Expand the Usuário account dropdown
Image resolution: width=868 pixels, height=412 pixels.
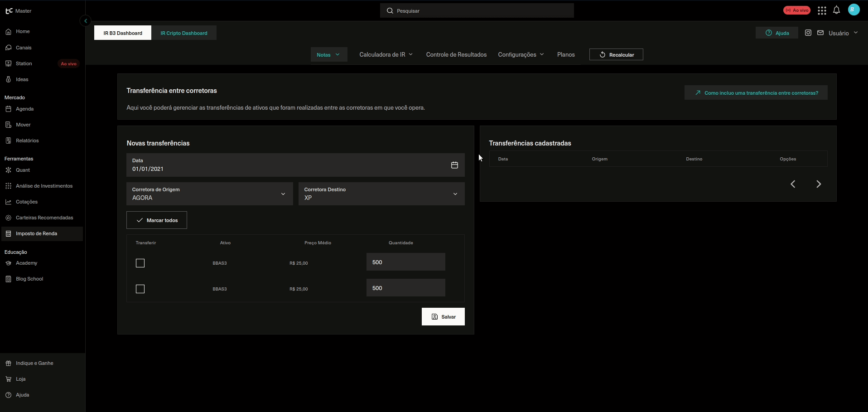[843, 33]
